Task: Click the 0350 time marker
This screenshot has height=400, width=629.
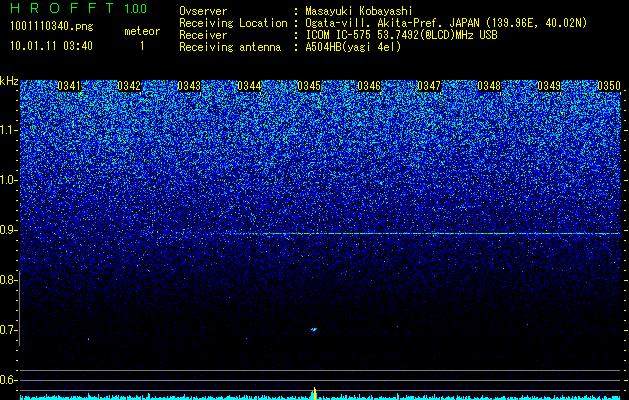Action: (609, 86)
